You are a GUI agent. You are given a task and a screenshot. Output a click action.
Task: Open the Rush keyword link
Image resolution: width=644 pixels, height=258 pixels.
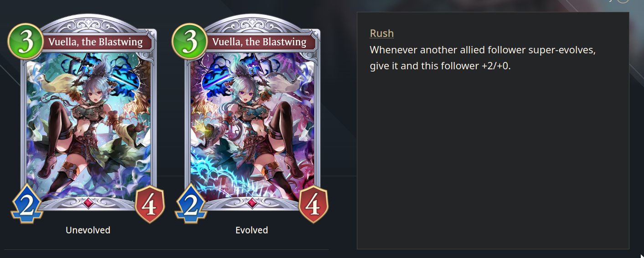point(381,33)
